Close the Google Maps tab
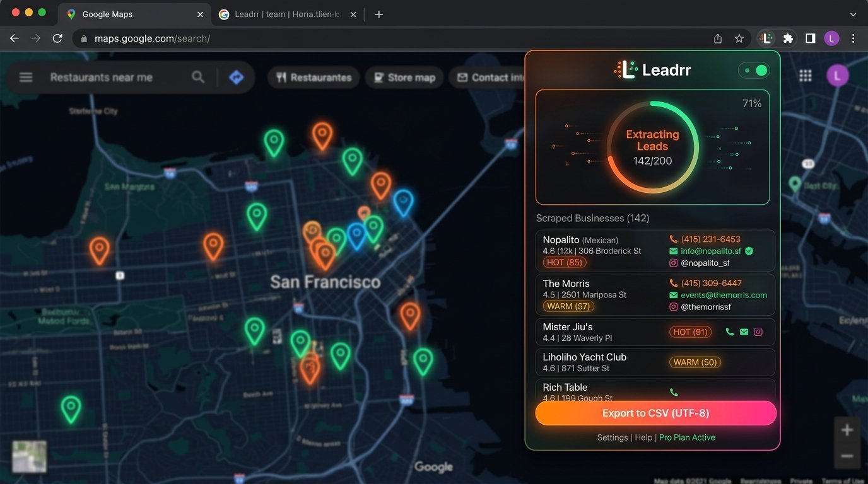Viewport: 868px width, 484px height. tap(200, 14)
